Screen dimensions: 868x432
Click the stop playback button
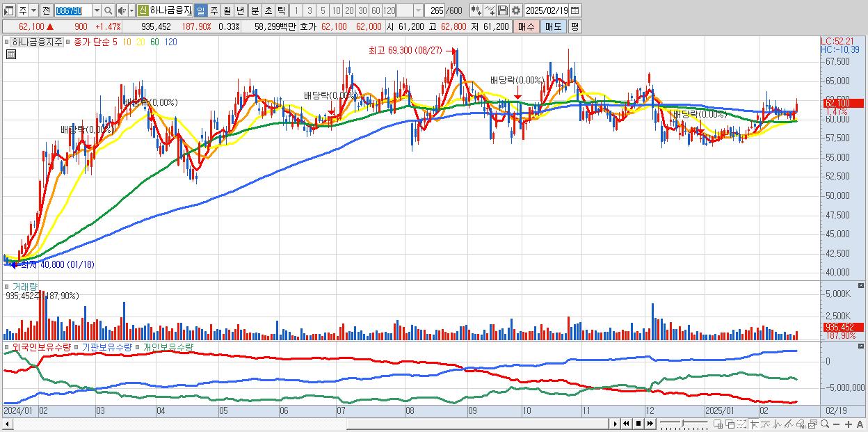pyautogui.click(x=638, y=424)
